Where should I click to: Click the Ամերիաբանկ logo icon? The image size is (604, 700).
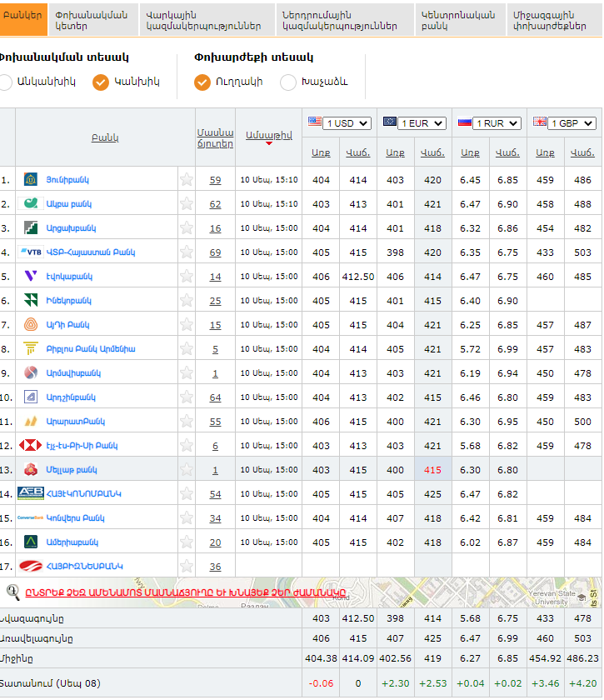pyautogui.click(x=30, y=542)
